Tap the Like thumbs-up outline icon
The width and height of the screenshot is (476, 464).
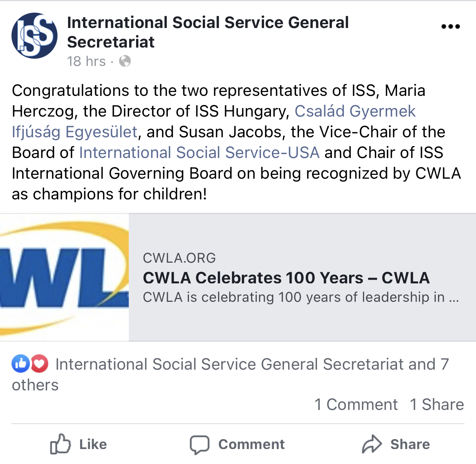pyautogui.click(x=61, y=444)
